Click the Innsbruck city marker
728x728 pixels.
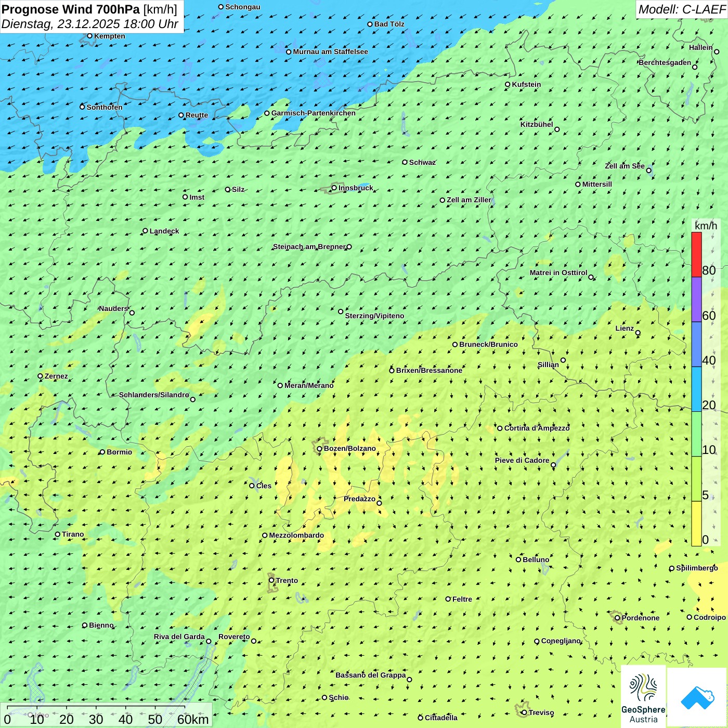click(x=334, y=188)
